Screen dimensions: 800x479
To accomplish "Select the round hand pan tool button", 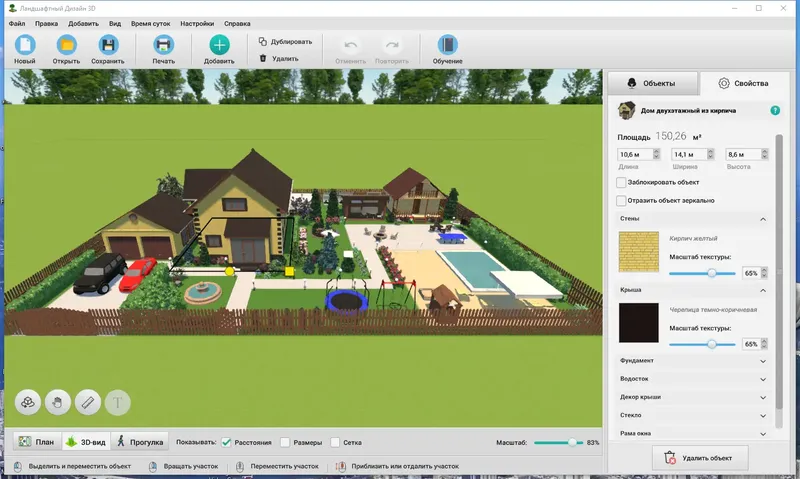I will point(58,402).
